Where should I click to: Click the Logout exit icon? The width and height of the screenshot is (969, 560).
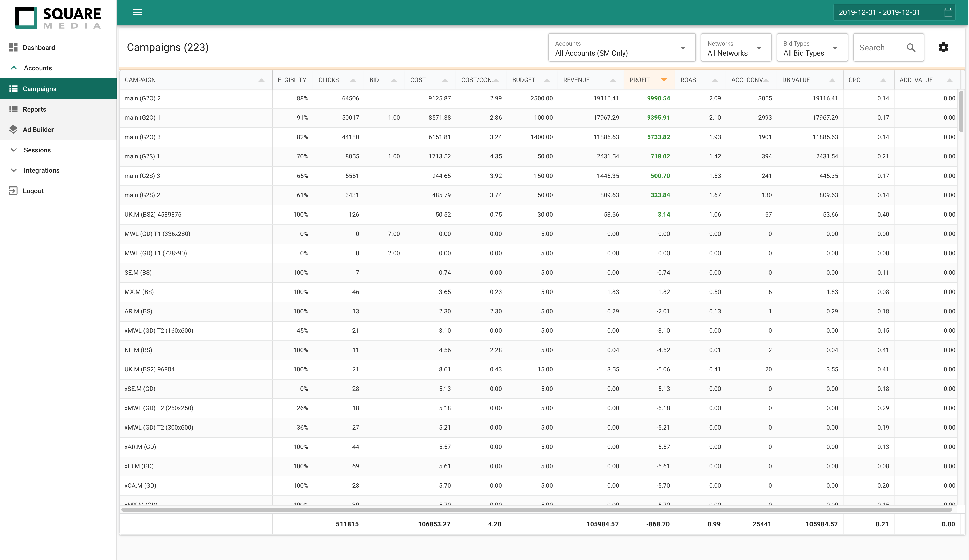coord(13,191)
